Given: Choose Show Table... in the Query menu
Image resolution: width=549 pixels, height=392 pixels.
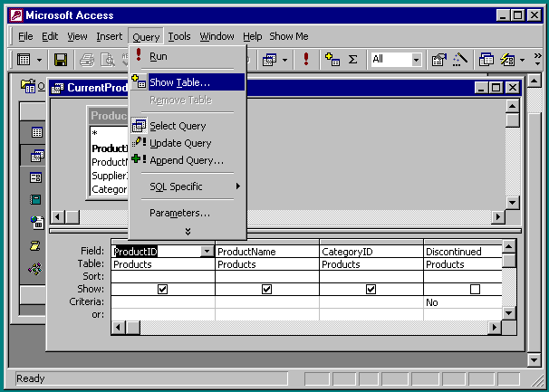Looking at the screenshot, I should click(x=188, y=82).
